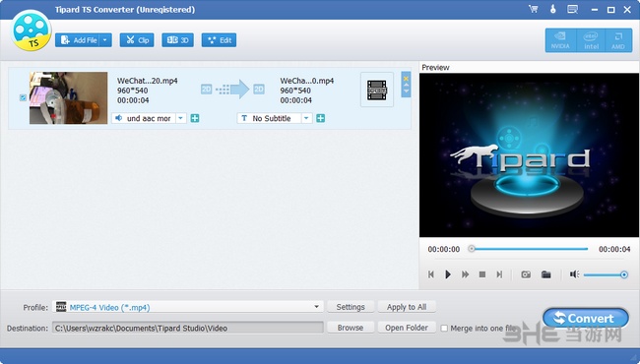Image resolution: width=640 pixels, height=364 pixels.
Task: Open the 3D settings tool
Action: pos(177,40)
